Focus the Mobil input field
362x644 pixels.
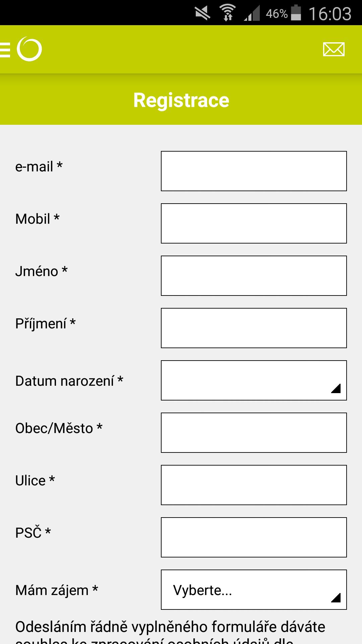pyautogui.click(x=254, y=223)
